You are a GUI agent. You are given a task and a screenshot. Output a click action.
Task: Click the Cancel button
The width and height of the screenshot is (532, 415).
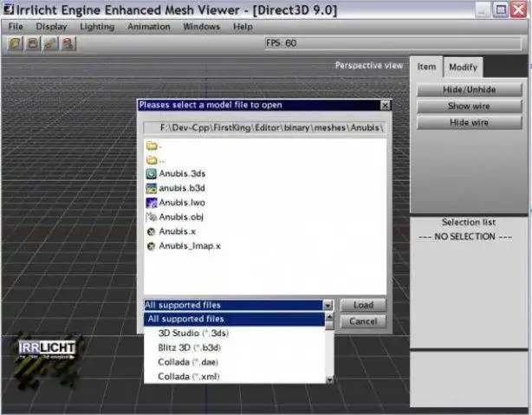point(363,321)
